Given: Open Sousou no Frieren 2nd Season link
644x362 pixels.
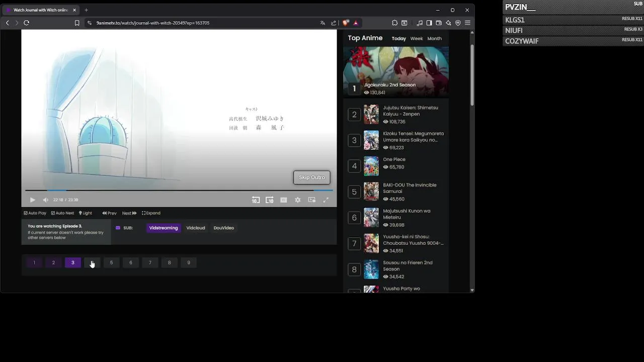Looking at the screenshot, I should (408, 265).
